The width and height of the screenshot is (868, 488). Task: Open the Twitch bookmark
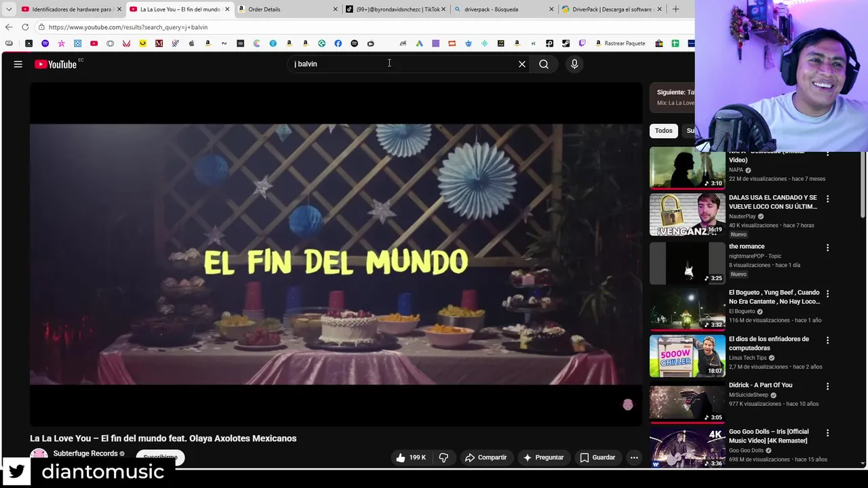point(582,43)
